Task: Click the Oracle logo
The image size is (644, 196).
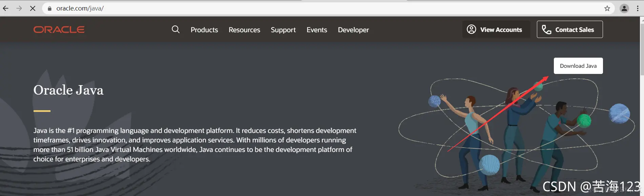Action: tap(59, 30)
